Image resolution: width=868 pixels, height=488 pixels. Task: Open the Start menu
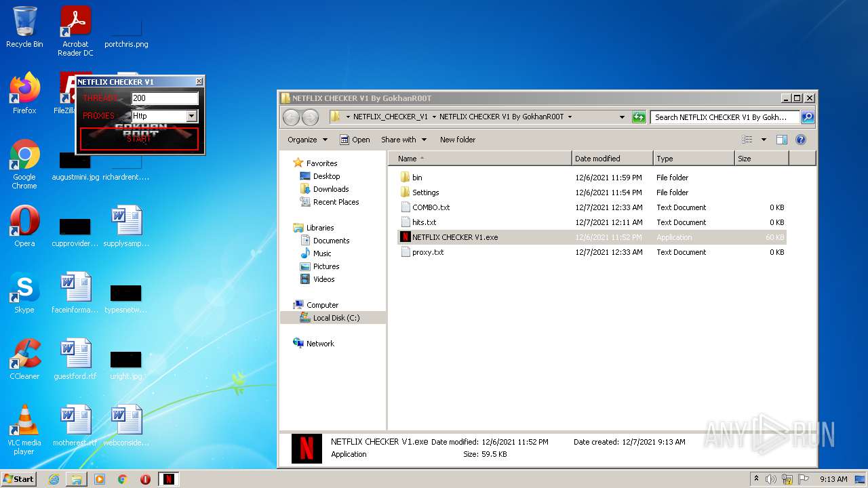tap(19, 479)
